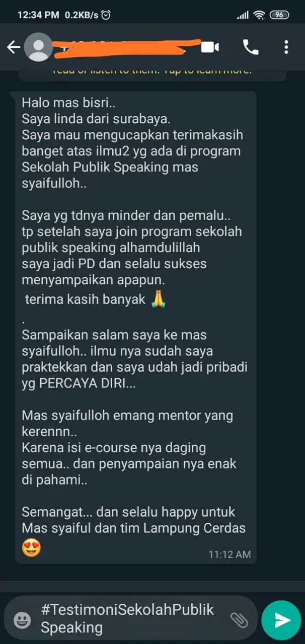Image resolution: width=305 pixels, height=644 pixels.
Task: Tap the heart-eyes emoji in the message
Action: pyautogui.click(x=31, y=547)
